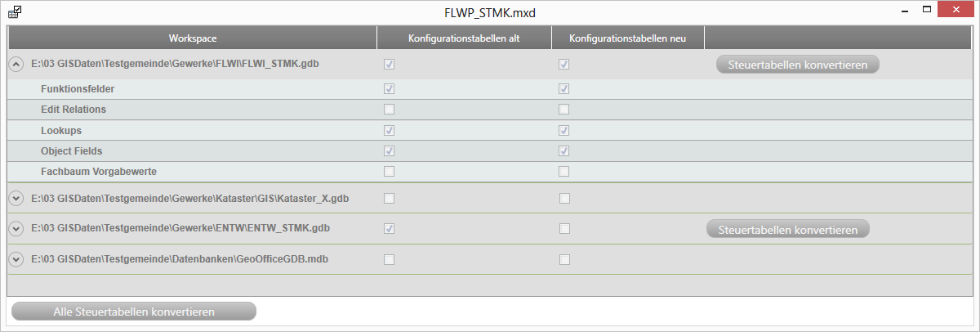This screenshot has height=332, width=980.
Task: Click Alle Steuertabellen konvertieren button
Action: click(134, 312)
